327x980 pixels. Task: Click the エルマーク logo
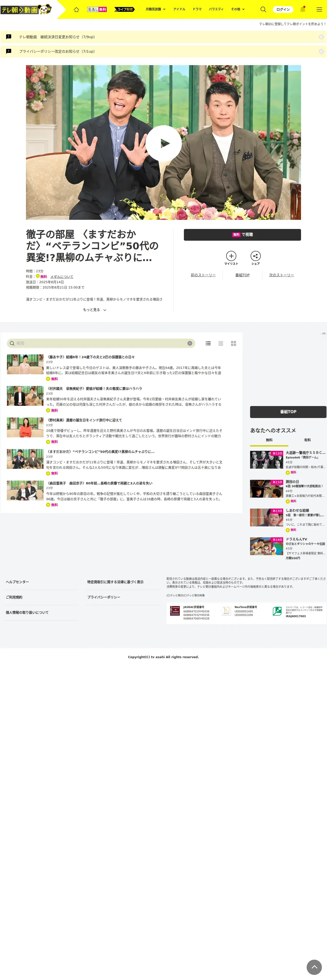pyautogui.click(x=277, y=611)
